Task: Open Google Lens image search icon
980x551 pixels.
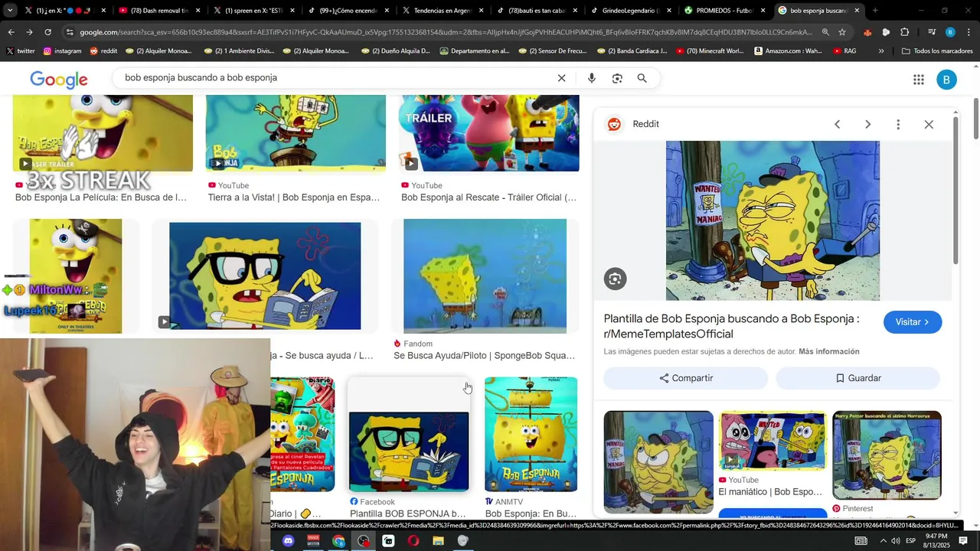Action: coord(617,78)
